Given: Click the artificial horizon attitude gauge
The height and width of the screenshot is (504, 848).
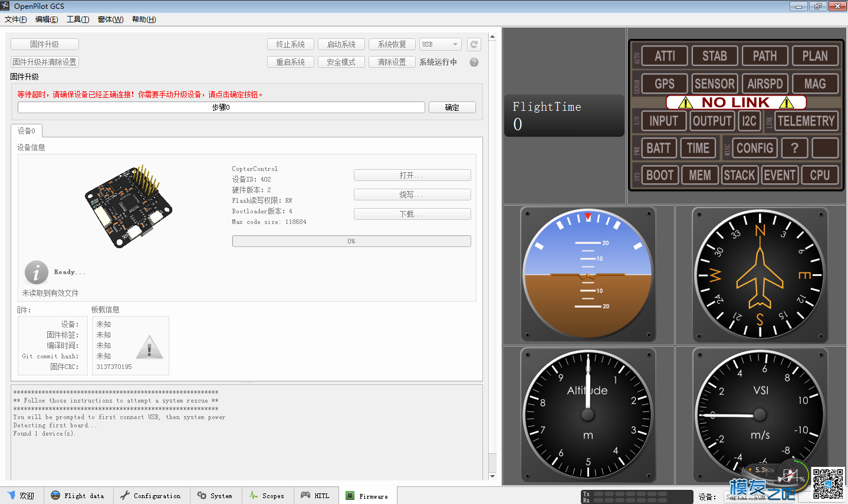Looking at the screenshot, I should (588, 274).
